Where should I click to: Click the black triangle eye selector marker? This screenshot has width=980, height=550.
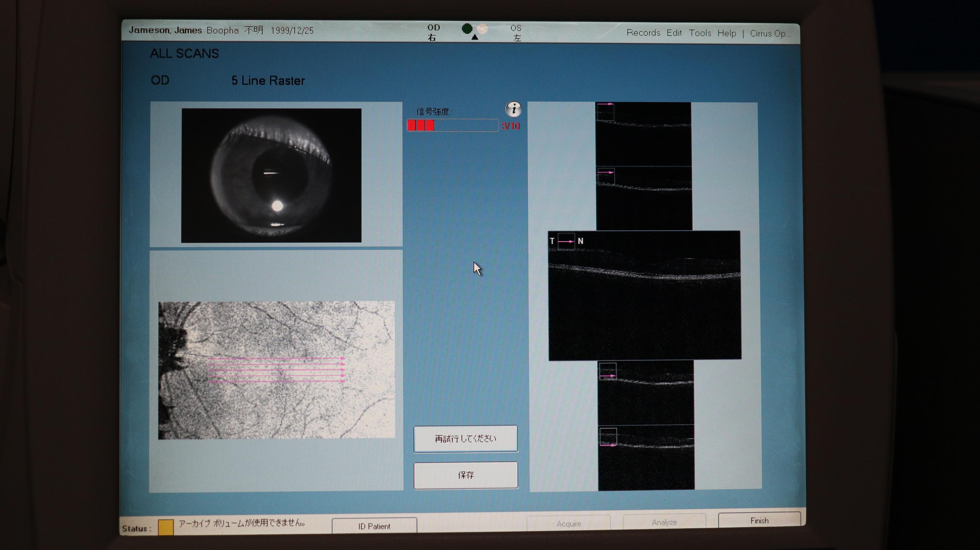474,37
